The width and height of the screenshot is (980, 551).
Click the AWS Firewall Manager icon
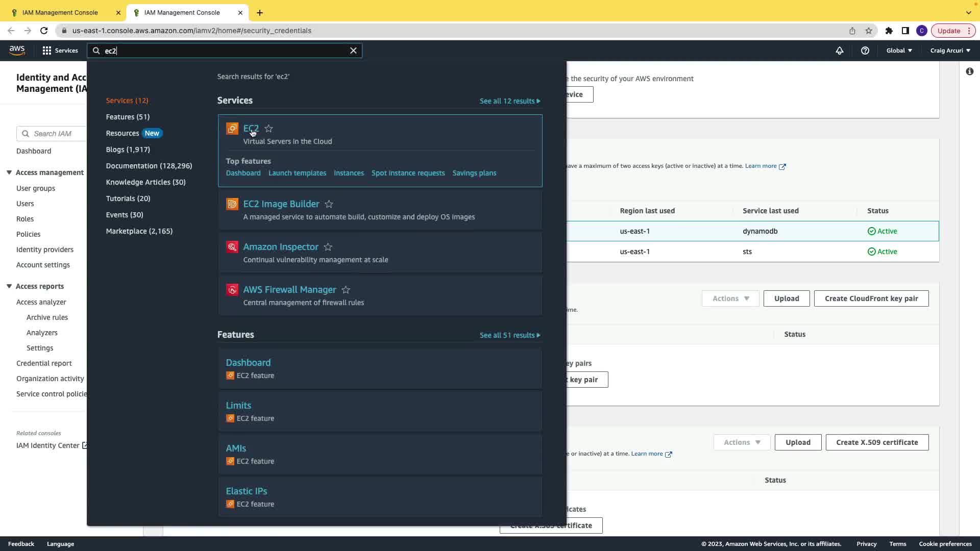pyautogui.click(x=232, y=290)
